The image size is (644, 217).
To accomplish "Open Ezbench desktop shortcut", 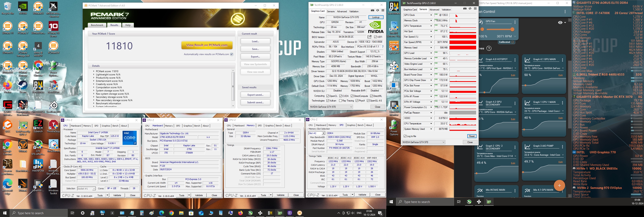I will tap(38, 126).
